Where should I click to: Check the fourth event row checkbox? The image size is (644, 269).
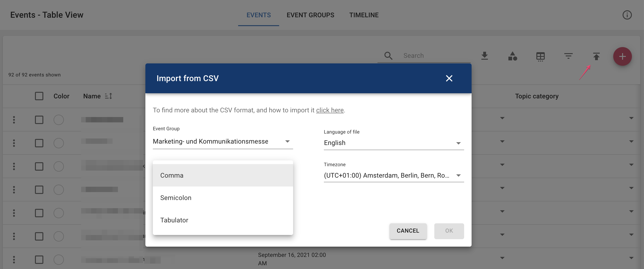(39, 190)
